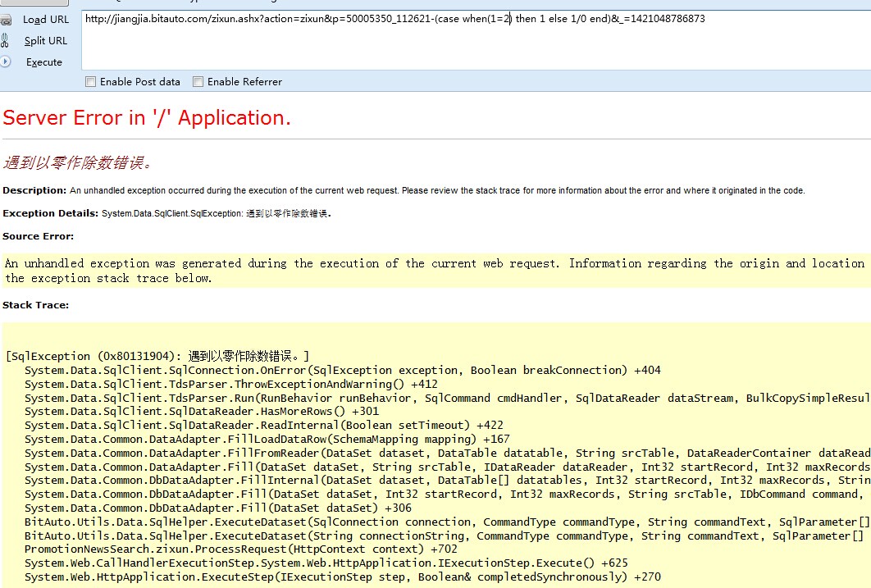This screenshot has width=871, height=588.
Task: Click the 'DataAdapter.FillFromReader' stack line
Action: coord(447,453)
